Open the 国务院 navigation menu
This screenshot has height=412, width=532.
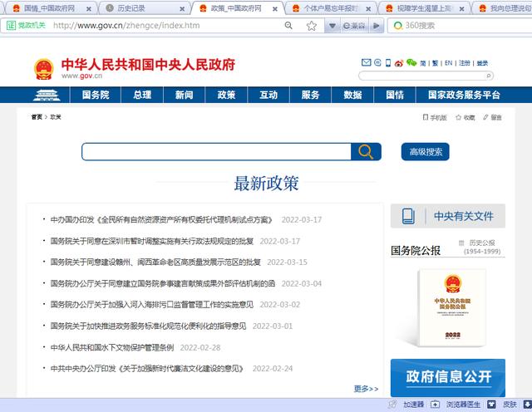pyautogui.click(x=95, y=95)
